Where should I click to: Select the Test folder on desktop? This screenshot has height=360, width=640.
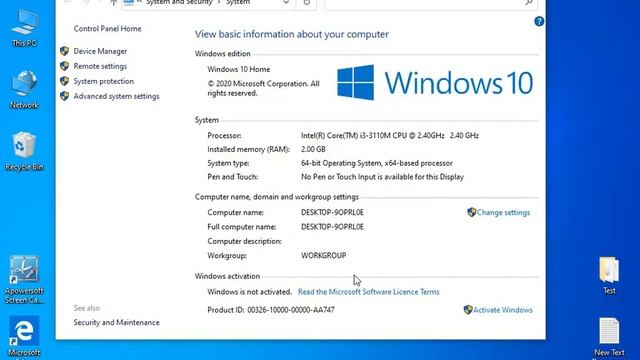[x=609, y=276]
